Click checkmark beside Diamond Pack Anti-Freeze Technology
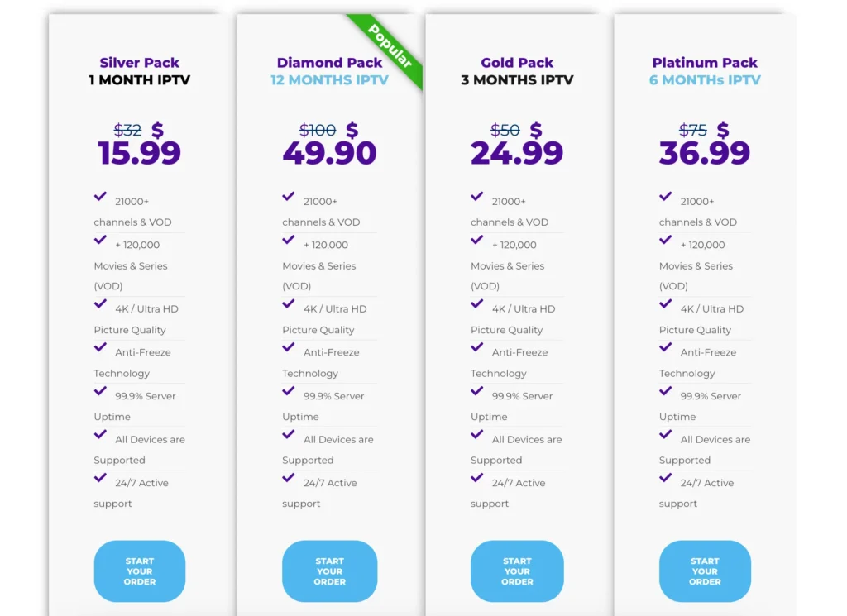This screenshot has width=847, height=616. click(x=289, y=346)
